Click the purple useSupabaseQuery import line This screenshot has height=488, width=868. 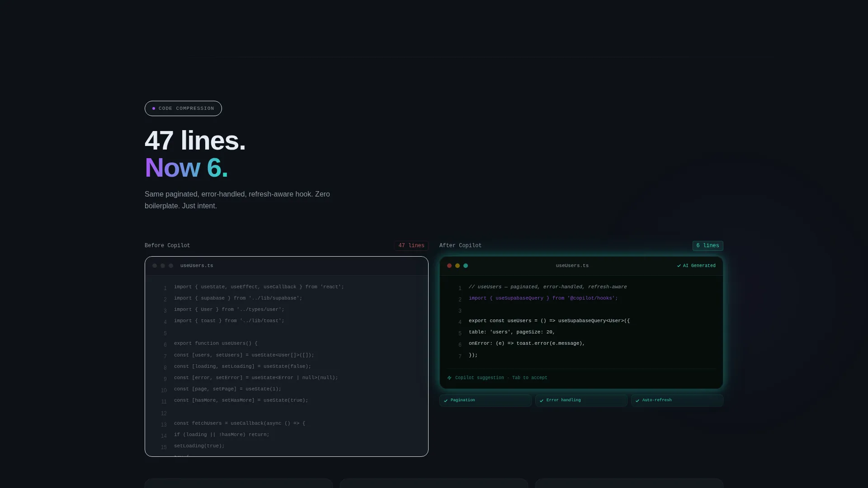pyautogui.click(x=543, y=298)
